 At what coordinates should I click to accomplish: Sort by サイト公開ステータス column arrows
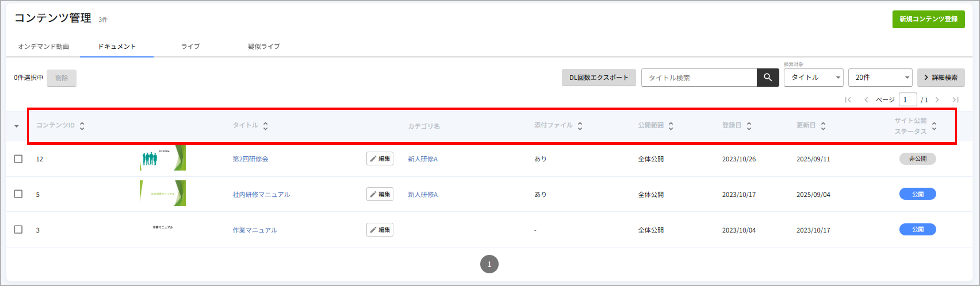pyautogui.click(x=934, y=126)
